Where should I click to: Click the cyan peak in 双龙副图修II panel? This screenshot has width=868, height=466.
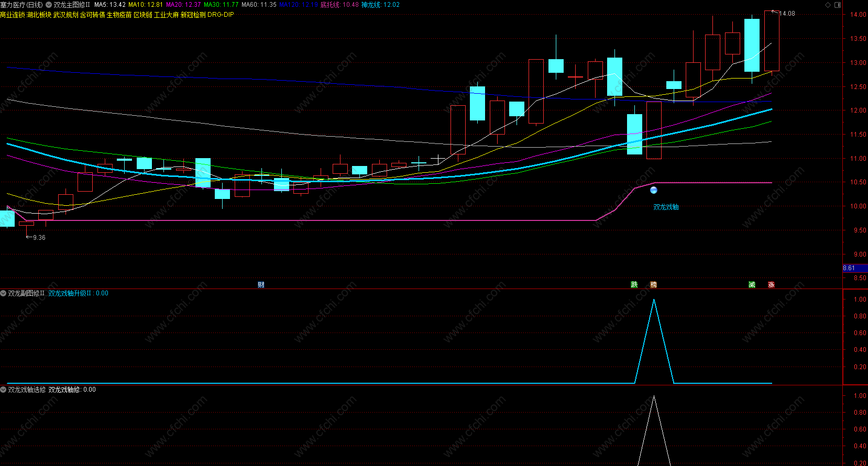(654, 300)
